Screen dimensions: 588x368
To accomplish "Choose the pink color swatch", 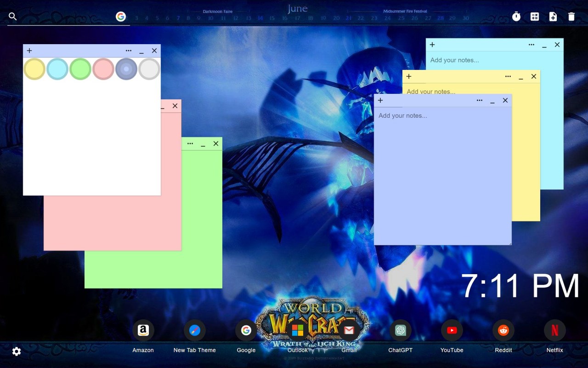I will [x=103, y=69].
